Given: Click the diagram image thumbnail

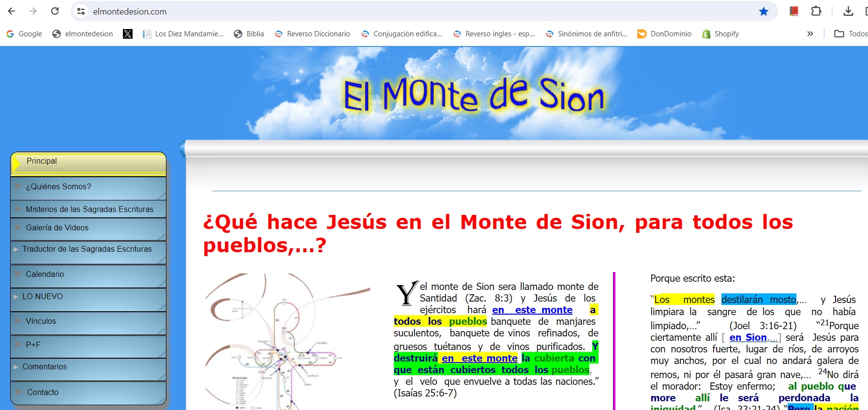Looking at the screenshot, I should (287, 341).
